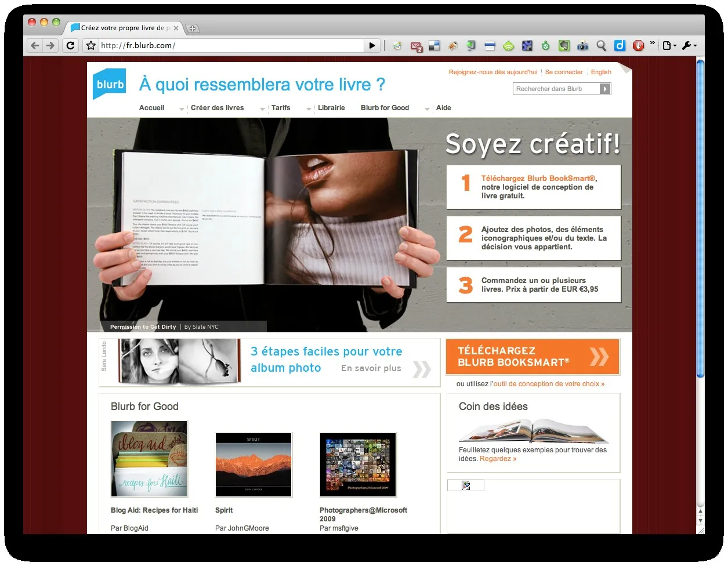Select Créer des livres in navigation

[218, 108]
